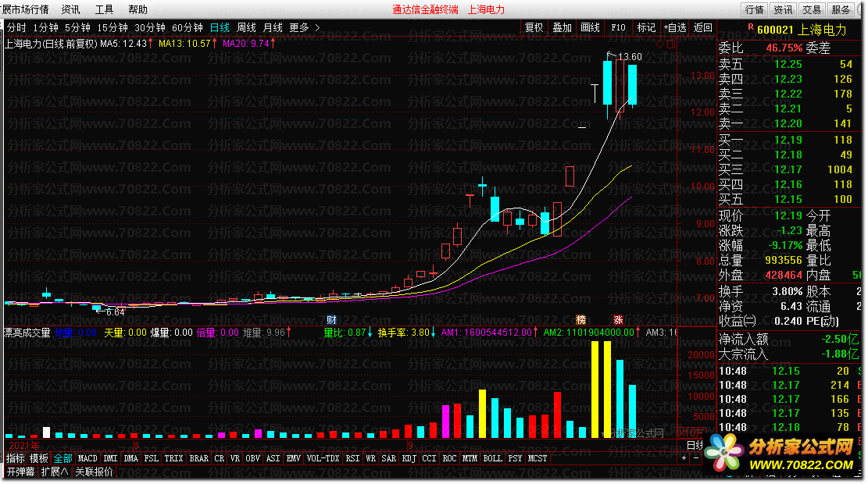Click the 行情 button at top right
Image resolution: width=868 pixels, height=484 pixels.
click(x=754, y=9)
